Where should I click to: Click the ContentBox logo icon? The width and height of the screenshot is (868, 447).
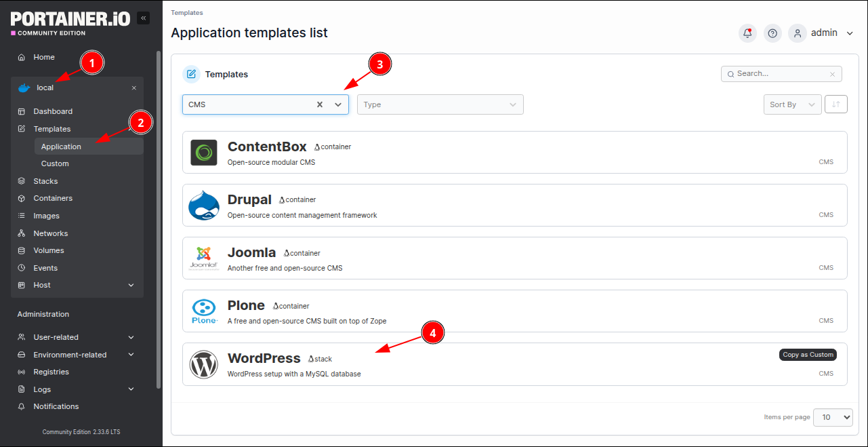203,153
